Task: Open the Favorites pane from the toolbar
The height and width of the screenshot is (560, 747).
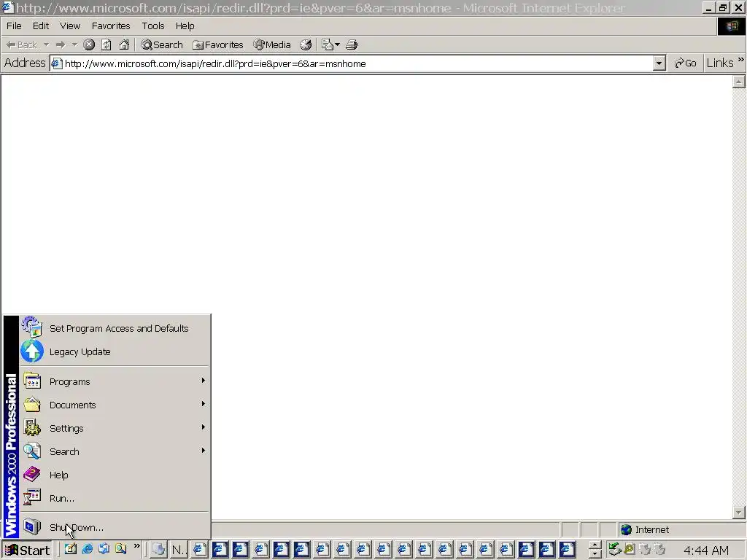Action: [x=218, y=44]
